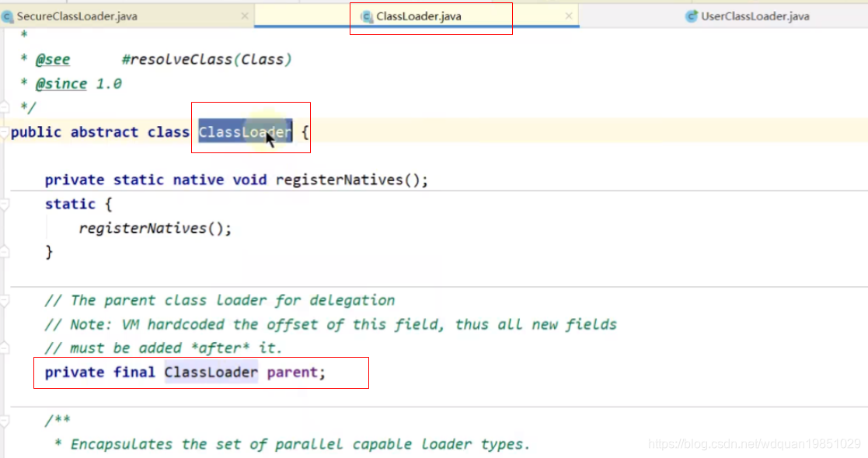Viewport: 868px width, 458px height.
Task: Click class icon on UserClassLoader.java tab
Action: pos(692,16)
